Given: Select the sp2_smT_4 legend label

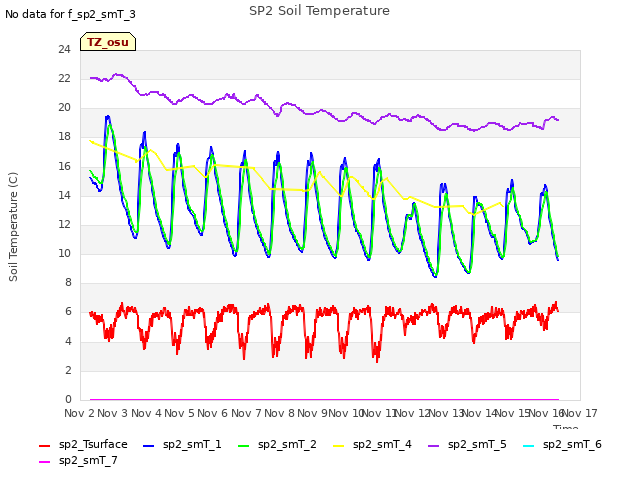Looking at the screenshot, I should tap(382, 444).
